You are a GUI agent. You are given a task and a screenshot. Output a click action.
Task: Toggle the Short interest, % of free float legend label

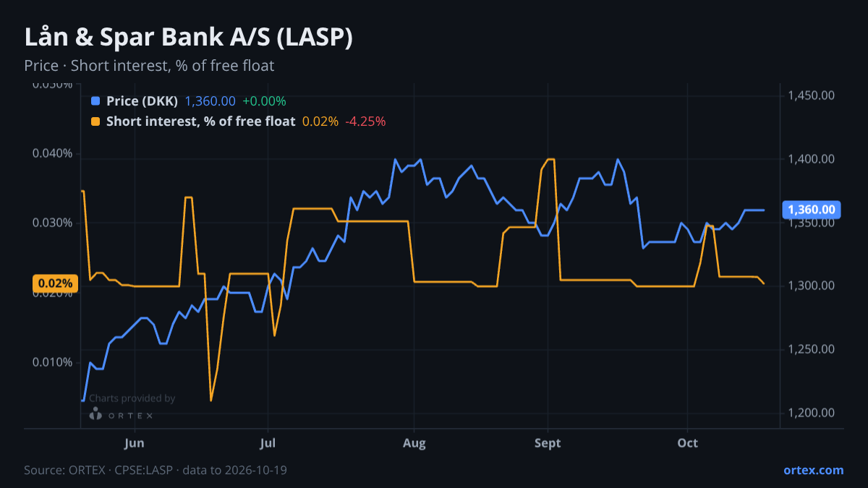(200, 121)
